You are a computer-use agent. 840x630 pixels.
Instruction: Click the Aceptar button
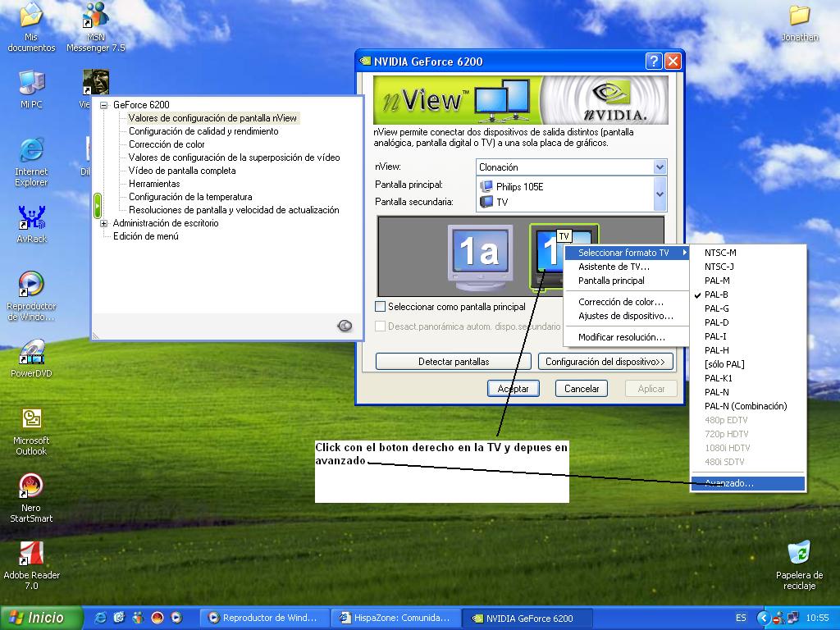(x=514, y=388)
